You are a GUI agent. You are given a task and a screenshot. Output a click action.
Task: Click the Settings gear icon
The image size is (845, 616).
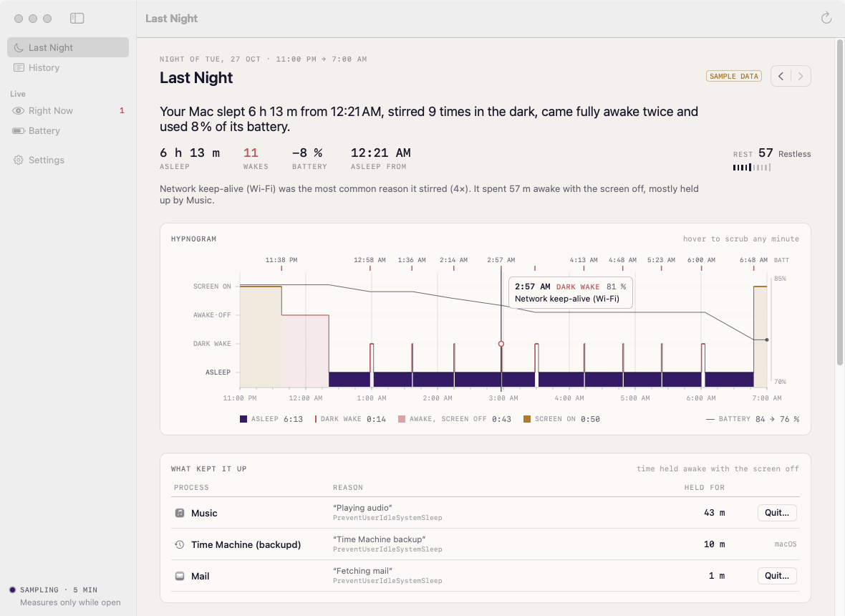[19, 160]
